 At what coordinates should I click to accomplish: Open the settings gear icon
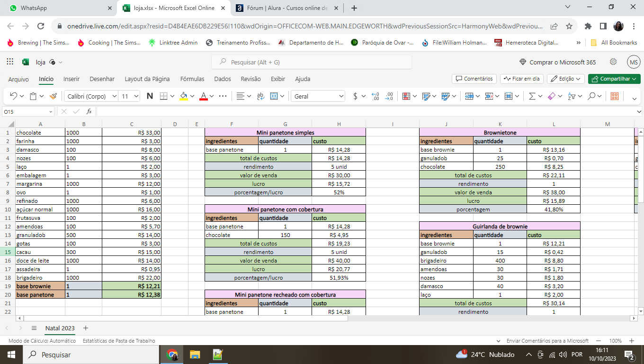[x=613, y=62]
